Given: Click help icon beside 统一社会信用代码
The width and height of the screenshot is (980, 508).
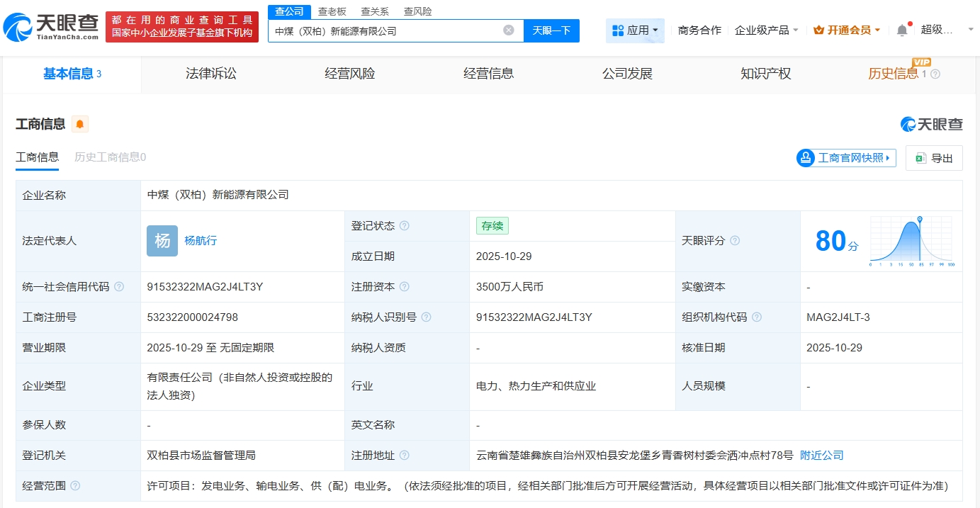Looking at the screenshot, I should pos(119,287).
